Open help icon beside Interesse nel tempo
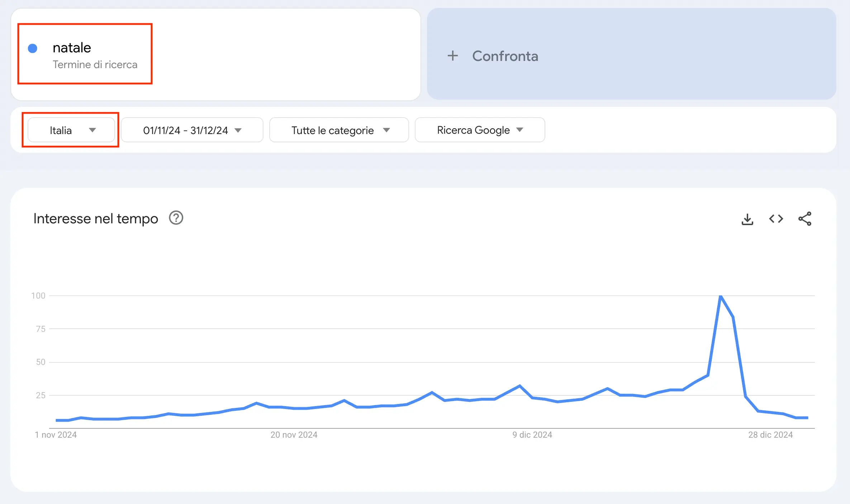The width and height of the screenshot is (850, 504). [176, 218]
